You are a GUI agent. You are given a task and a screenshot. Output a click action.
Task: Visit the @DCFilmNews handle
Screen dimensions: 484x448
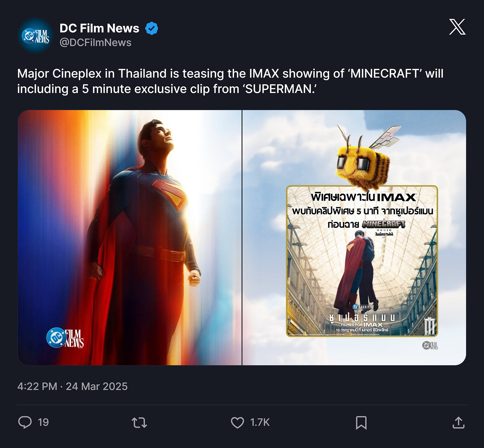[95, 43]
